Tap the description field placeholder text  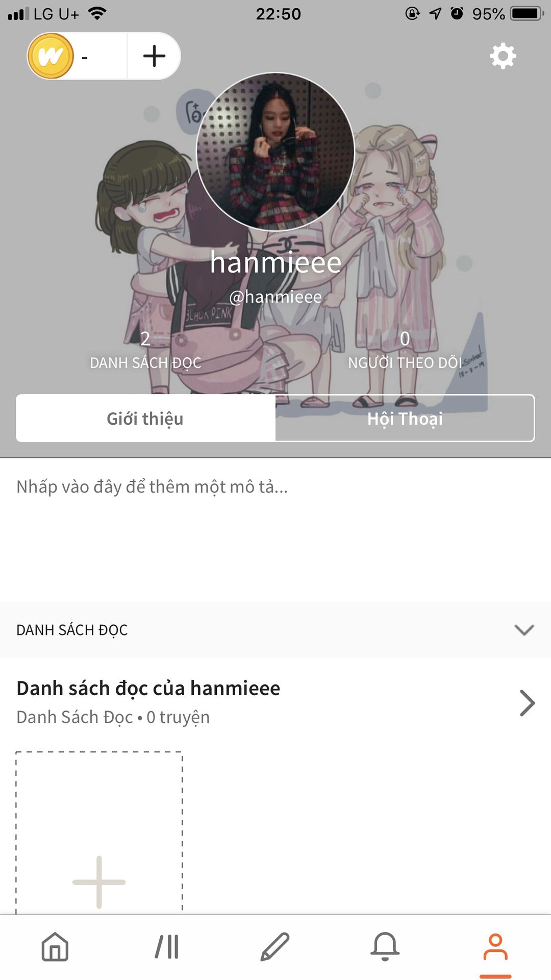click(152, 486)
